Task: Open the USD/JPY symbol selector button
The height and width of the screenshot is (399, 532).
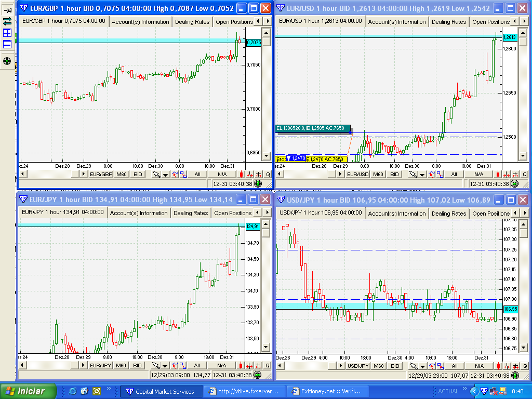Action: tap(357, 366)
